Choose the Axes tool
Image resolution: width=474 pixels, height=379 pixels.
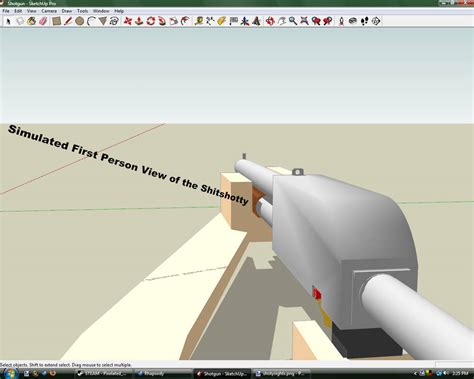[x=245, y=21]
